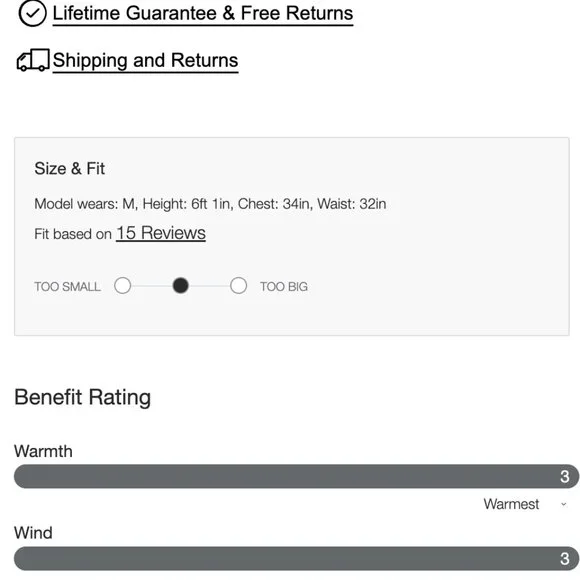Viewport: 580px width, 580px height.
Task: Click the TOO SMALL label
Action: click(x=67, y=287)
